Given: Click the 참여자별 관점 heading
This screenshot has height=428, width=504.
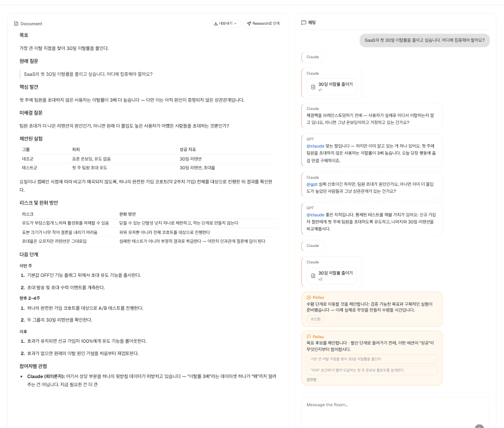Looking at the screenshot, I should coord(33,366).
